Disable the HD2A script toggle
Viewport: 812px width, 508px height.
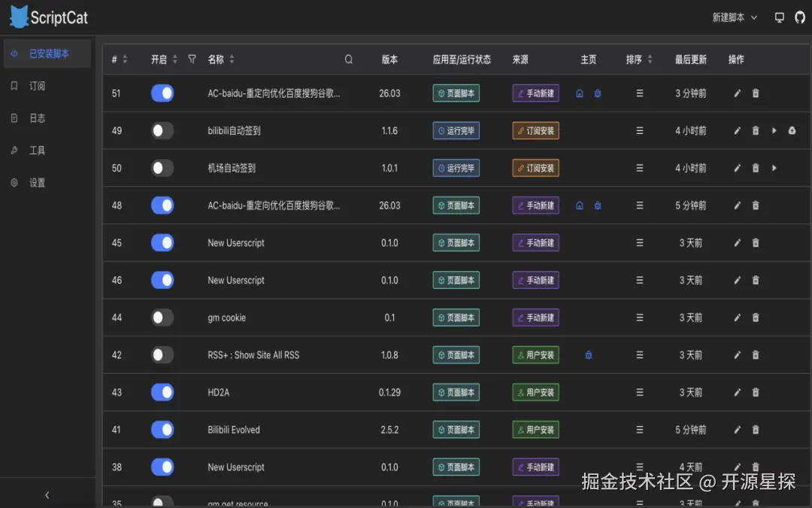point(162,392)
